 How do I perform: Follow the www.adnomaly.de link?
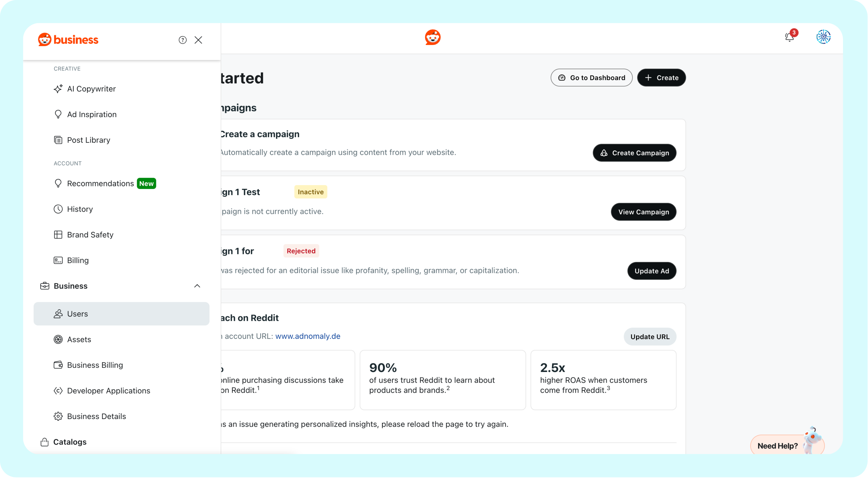point(308,336)
